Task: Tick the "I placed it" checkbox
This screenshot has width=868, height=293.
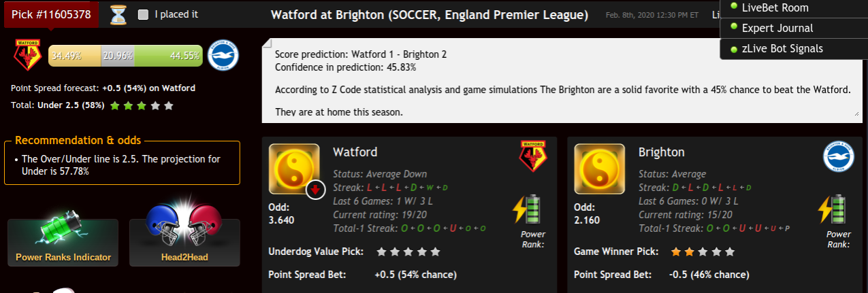Action: [x=143, y=14]
